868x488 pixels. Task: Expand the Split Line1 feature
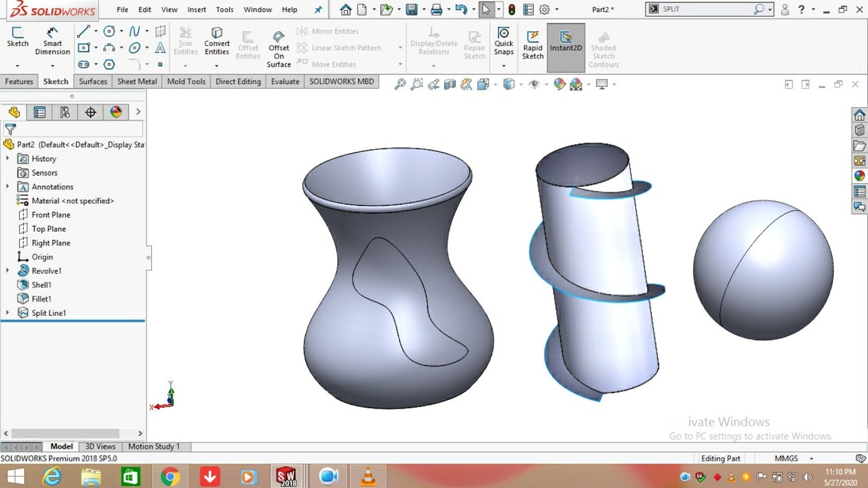tap(7, 313)
